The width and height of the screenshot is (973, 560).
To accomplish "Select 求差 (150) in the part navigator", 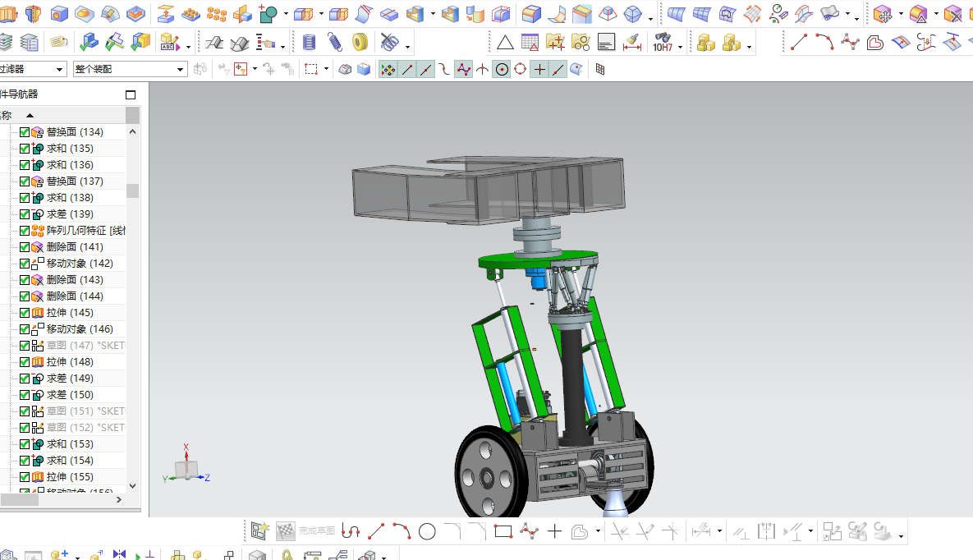I will tap(70, 395).
